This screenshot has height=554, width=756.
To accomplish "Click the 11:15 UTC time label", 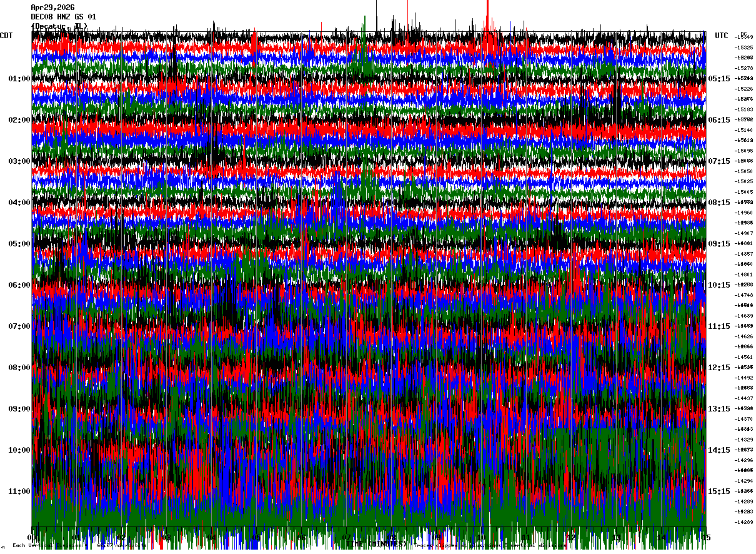I will (719, 326).
